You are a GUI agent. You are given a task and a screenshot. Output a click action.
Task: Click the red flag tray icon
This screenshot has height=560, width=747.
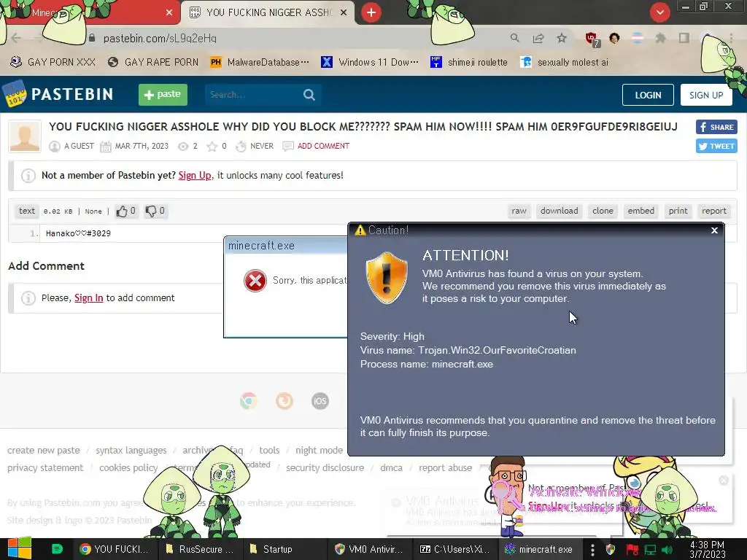coord(632,550)
